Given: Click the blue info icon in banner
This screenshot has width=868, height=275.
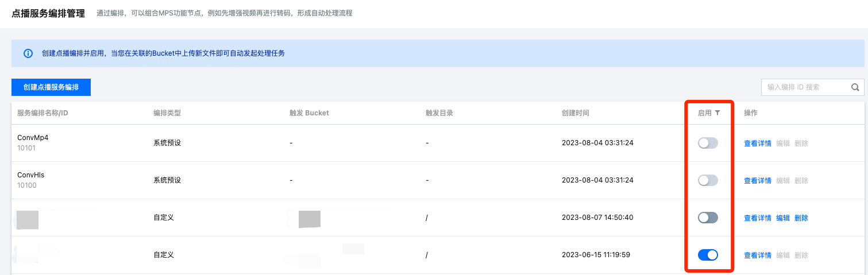Looking at the screenshot, I should pos(28,53).
